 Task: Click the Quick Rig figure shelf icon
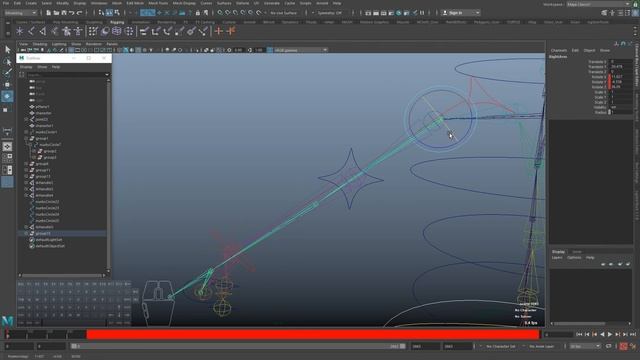coord(66,31)
